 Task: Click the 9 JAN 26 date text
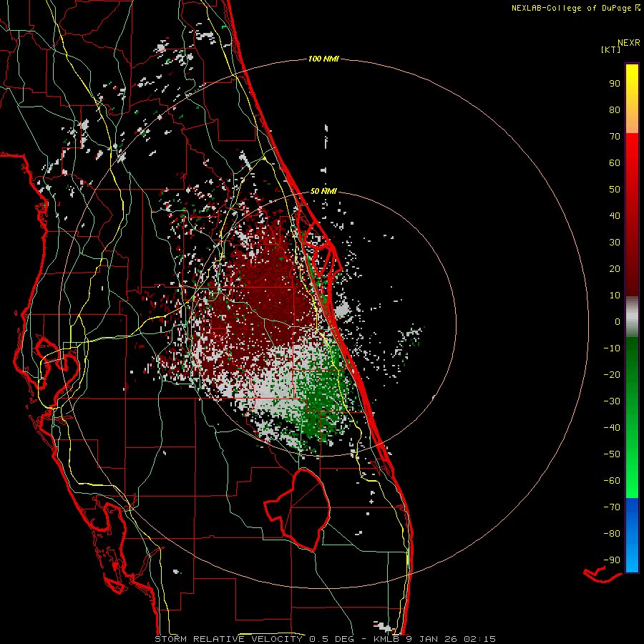coord(431,639)
